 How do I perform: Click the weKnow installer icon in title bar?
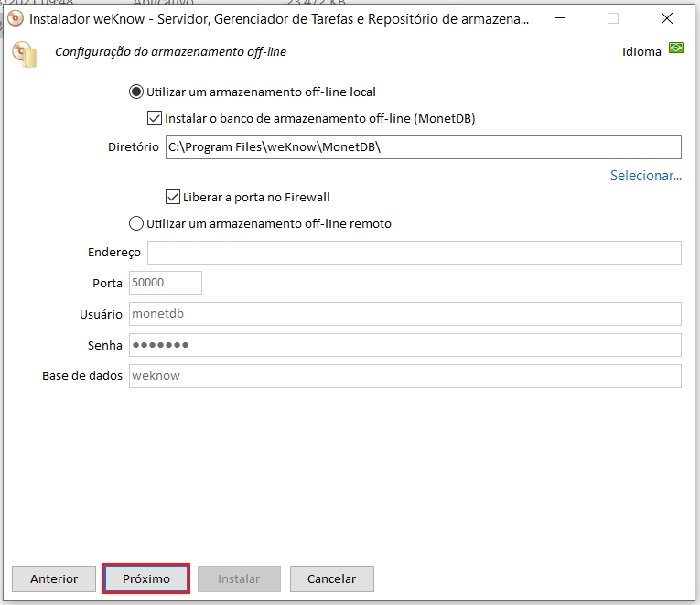15,18
